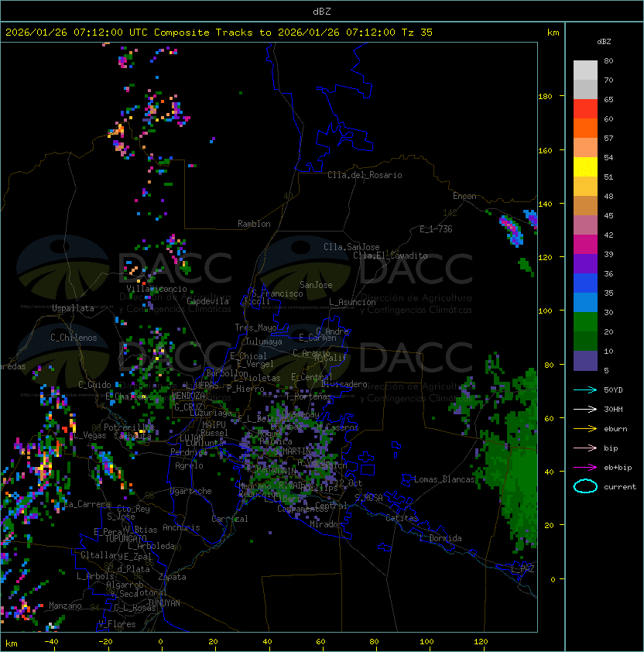644x652 pixels.
Task: Click the 'Clla.del_Rosario' map label
Action: [365, 175]
